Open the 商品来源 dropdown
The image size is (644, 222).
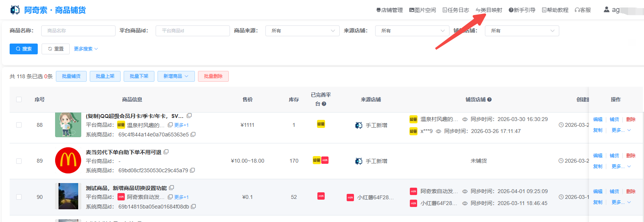[302, 31]
